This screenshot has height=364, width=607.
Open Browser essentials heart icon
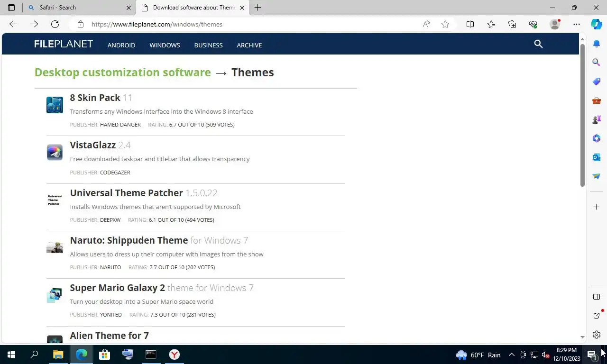tap(533, 24)
